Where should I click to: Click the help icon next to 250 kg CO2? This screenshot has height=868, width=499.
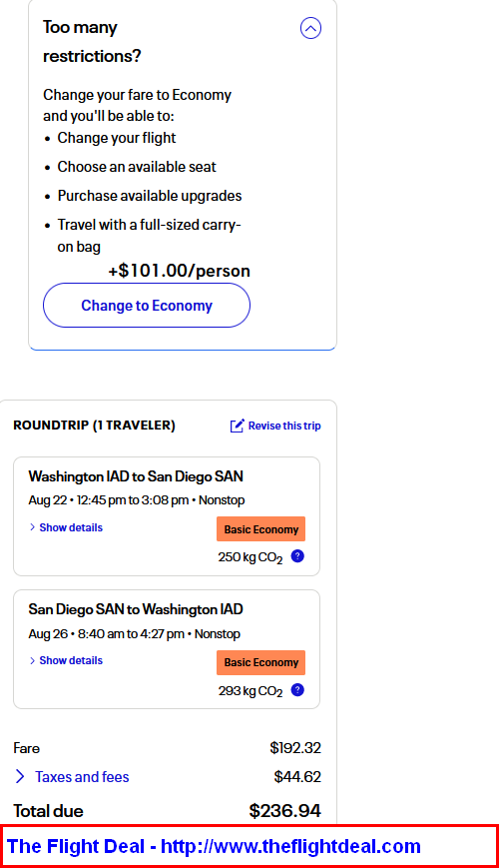tap(297, 556)
